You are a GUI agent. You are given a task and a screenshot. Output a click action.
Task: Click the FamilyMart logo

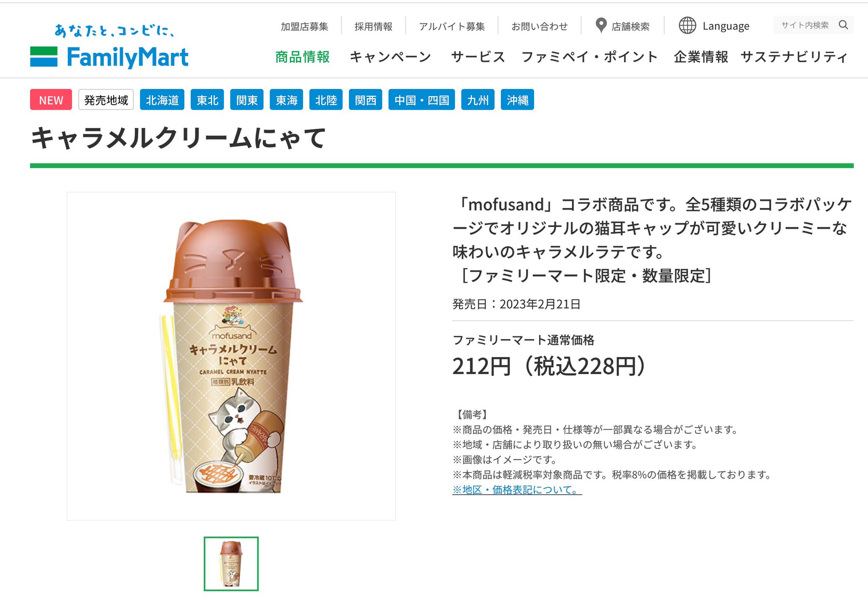pyautogui.click(x=109, y=47)
